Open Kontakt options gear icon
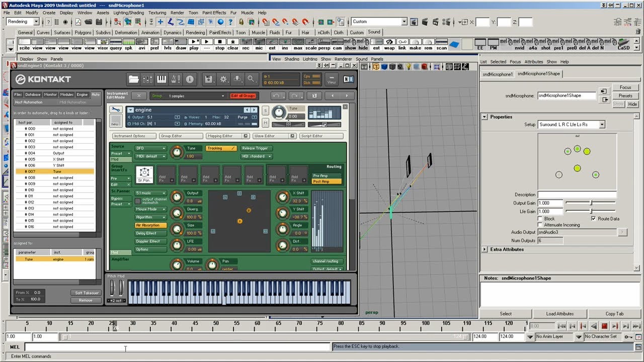The image size is (644, 362). point(224,79)
